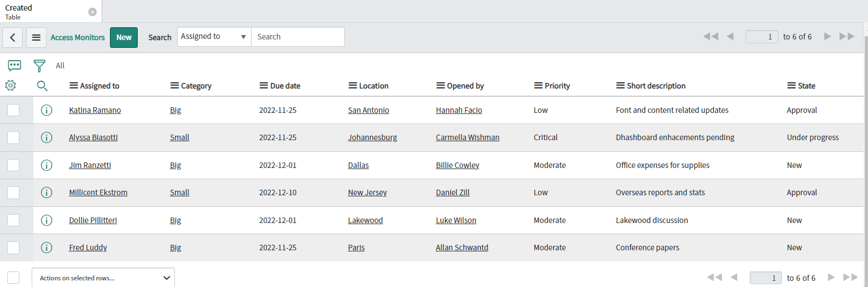This screenshot has height=287, width=868.
Task: Open the 'Assigned to' search field dropdown
Action: pos(214,37)
